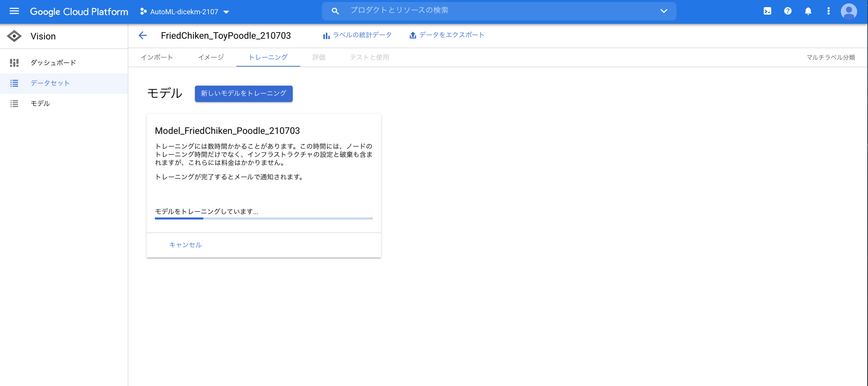Expand the search bar dropdown chevron

click(x=664, y=11)
